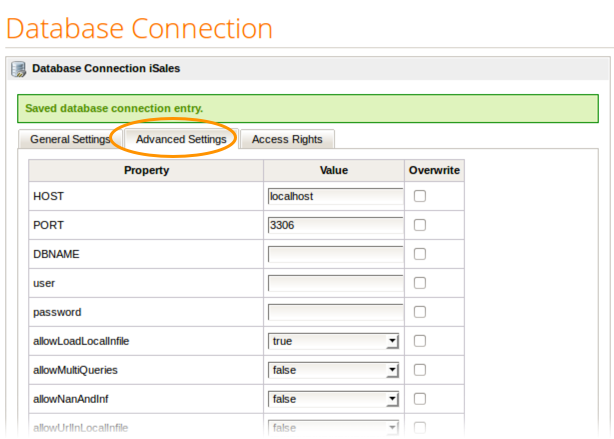Click the DBNAME value field
The height and width of the screenshot is (439, 614).
click(x=335, y=254)
